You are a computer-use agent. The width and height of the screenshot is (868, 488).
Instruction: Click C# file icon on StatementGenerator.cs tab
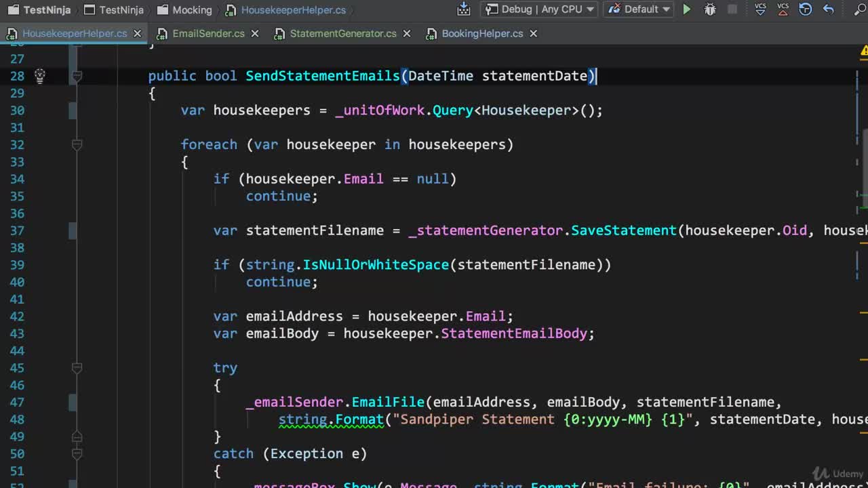point(279,33)
